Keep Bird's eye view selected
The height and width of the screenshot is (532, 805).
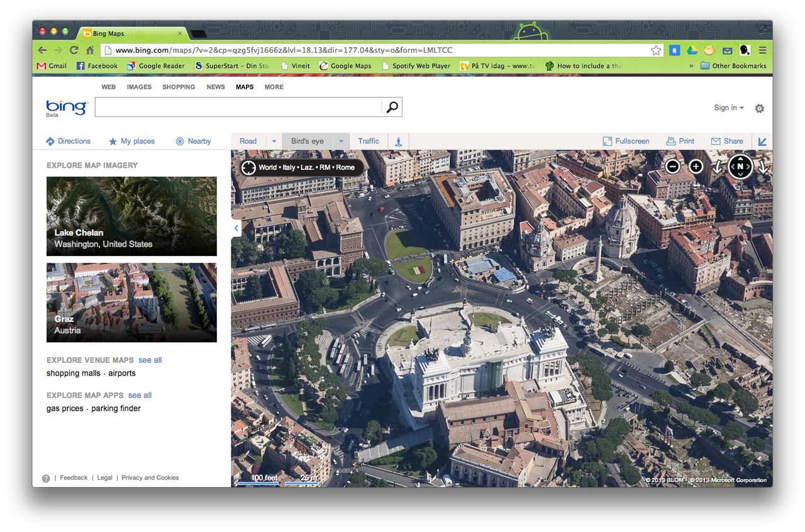(308, 141)
